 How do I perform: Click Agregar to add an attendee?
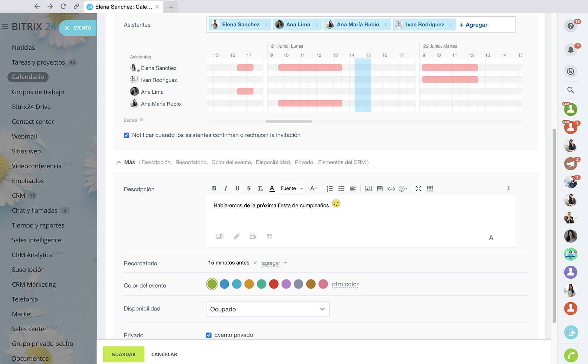pos(473,25)
